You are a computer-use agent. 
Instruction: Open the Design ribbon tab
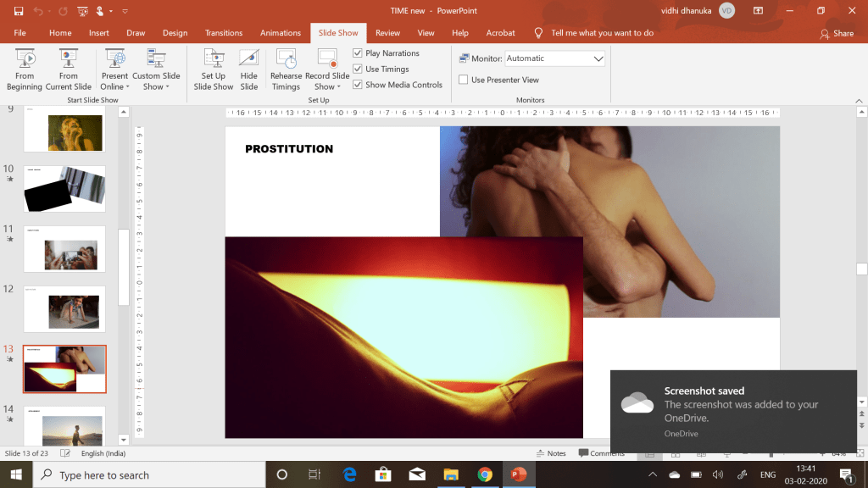[x=175, y=33]
